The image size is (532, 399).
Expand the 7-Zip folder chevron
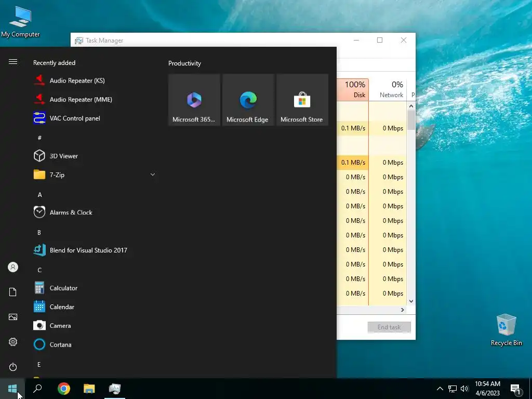[x=153, y=175]
